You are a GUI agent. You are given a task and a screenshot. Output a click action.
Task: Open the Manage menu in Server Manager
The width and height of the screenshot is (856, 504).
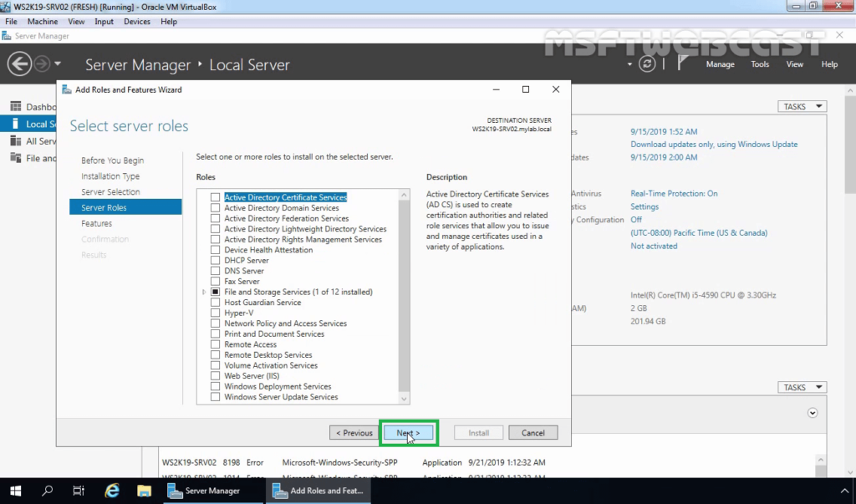pos(720,64)
